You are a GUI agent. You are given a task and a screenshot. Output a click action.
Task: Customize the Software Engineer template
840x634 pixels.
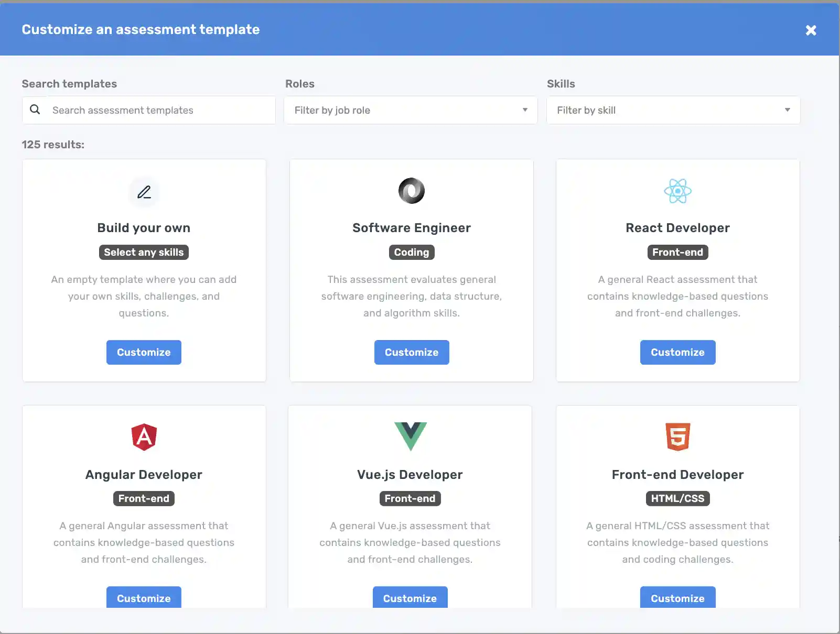[x=412, y=352]
